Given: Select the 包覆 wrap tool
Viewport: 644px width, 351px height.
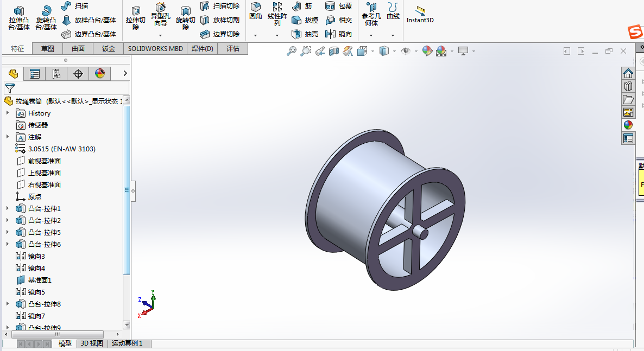Looking at the screenshot, I should click(338, 6).
